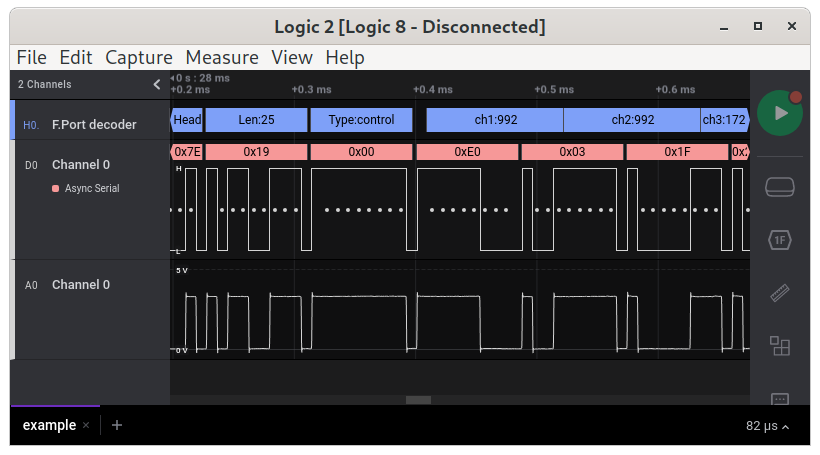Open the View menu

[292, 58]
